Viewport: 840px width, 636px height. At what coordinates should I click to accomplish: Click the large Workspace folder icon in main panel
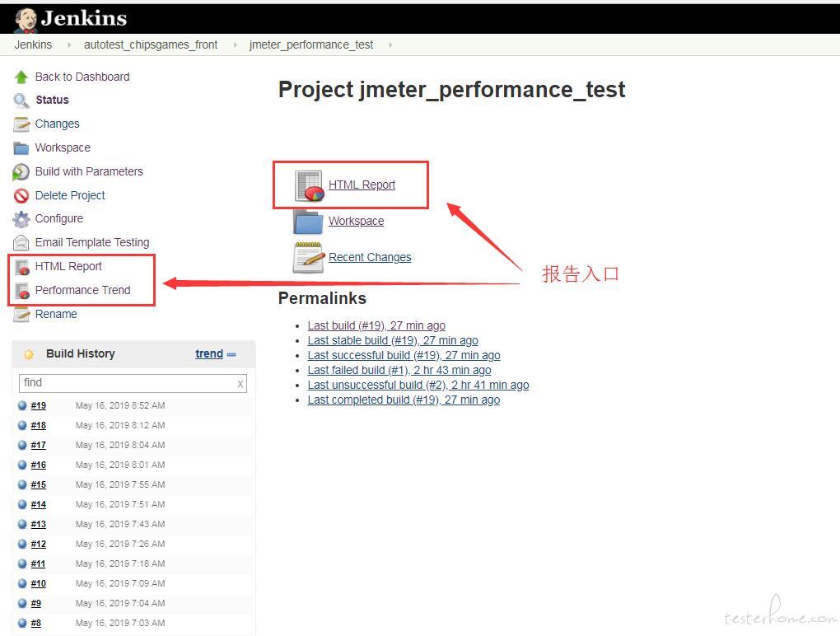click(x=308, y=222)
